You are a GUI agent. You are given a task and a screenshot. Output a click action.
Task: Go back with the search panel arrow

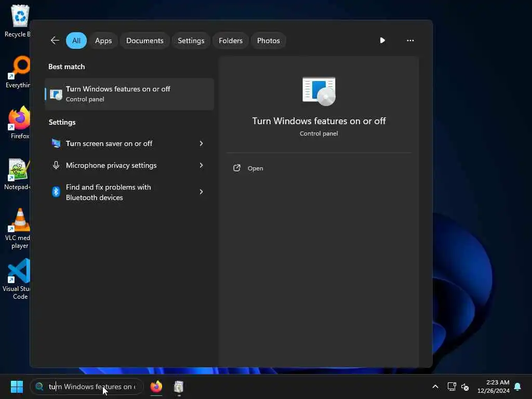click(x=55, y=41)
